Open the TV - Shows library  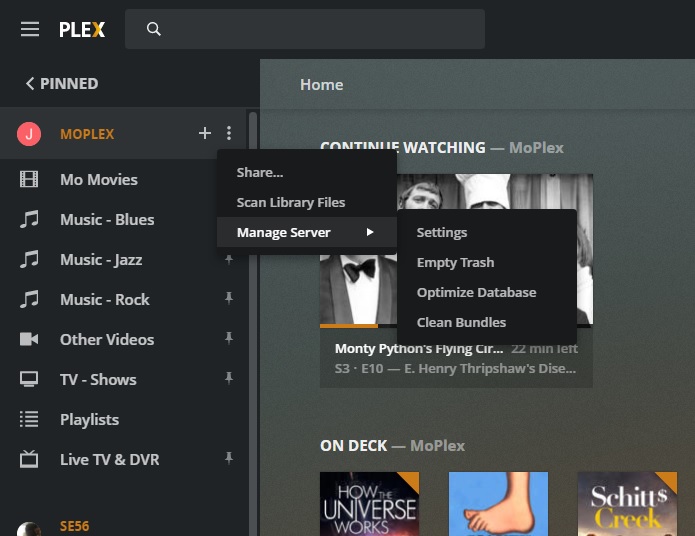(98, 380)
